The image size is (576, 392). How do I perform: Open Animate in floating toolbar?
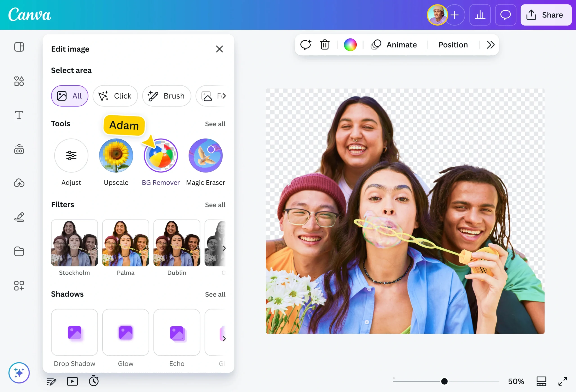click(394, 45)
